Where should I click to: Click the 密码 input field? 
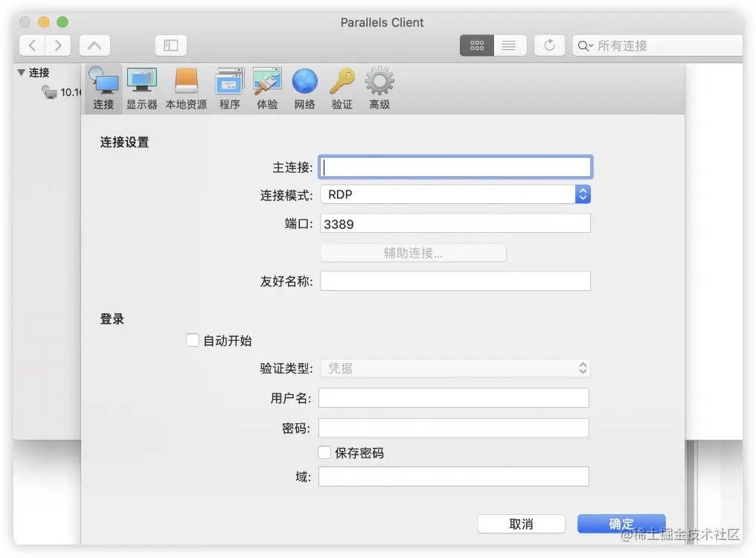coord(454,428)
